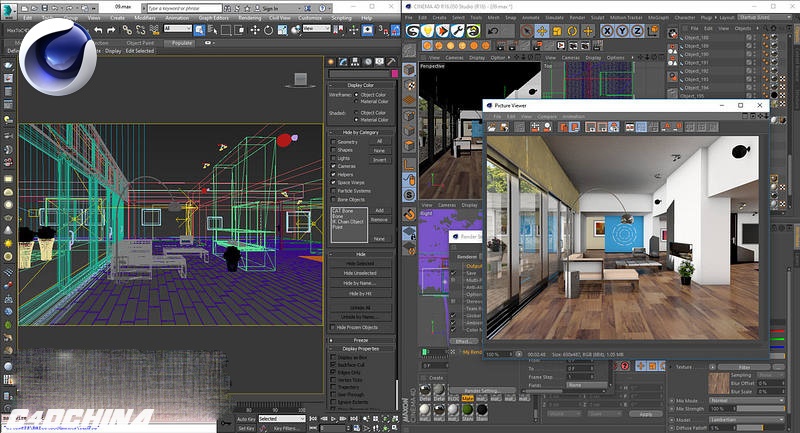The height and width of the screenshot is (433, 800).
Task: Select the Rotate tool in Cinema 4D
Action: coord(572,31)
